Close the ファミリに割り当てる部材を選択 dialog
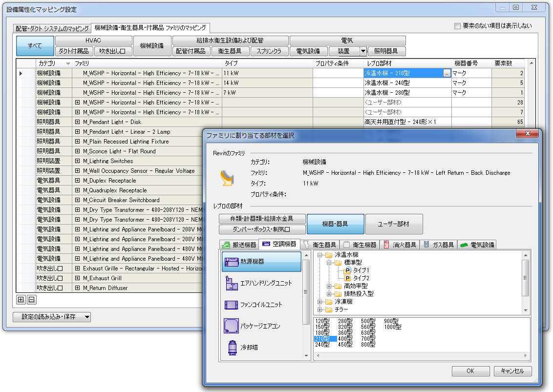The height and width of the screenshot is (392, 553). [x=528, y=133]
